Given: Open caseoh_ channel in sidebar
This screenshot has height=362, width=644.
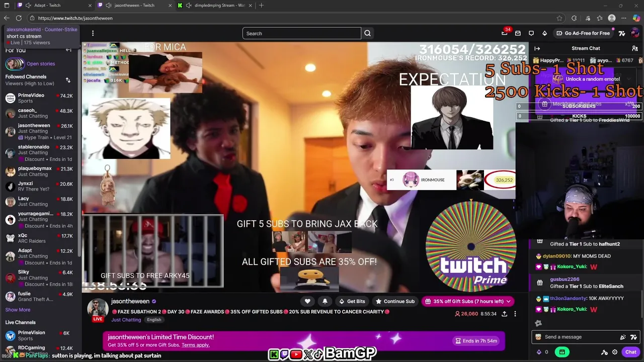Looking at the screenshot, I should click(x=40, y=113).
